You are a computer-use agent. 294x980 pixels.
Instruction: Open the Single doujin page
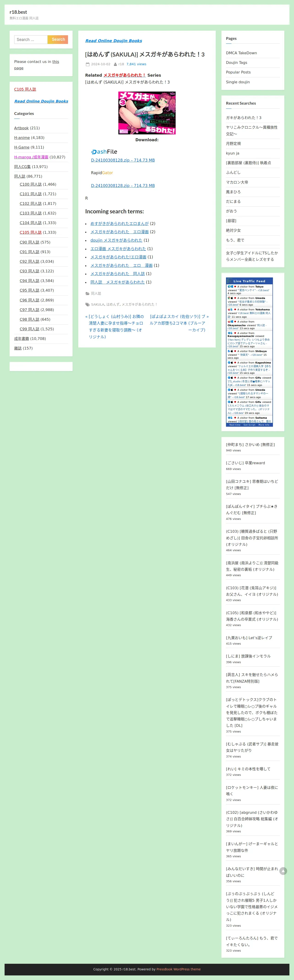click(238, 82)
